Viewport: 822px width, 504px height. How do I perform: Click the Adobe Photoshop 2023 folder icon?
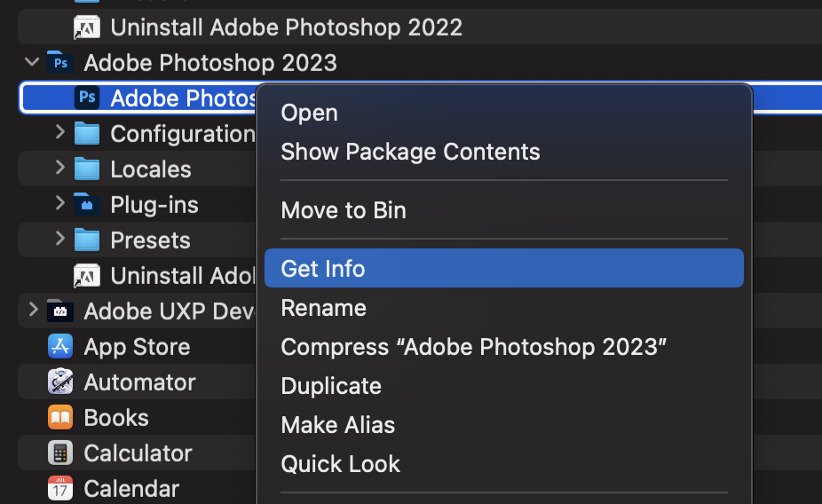pos(60,63)
